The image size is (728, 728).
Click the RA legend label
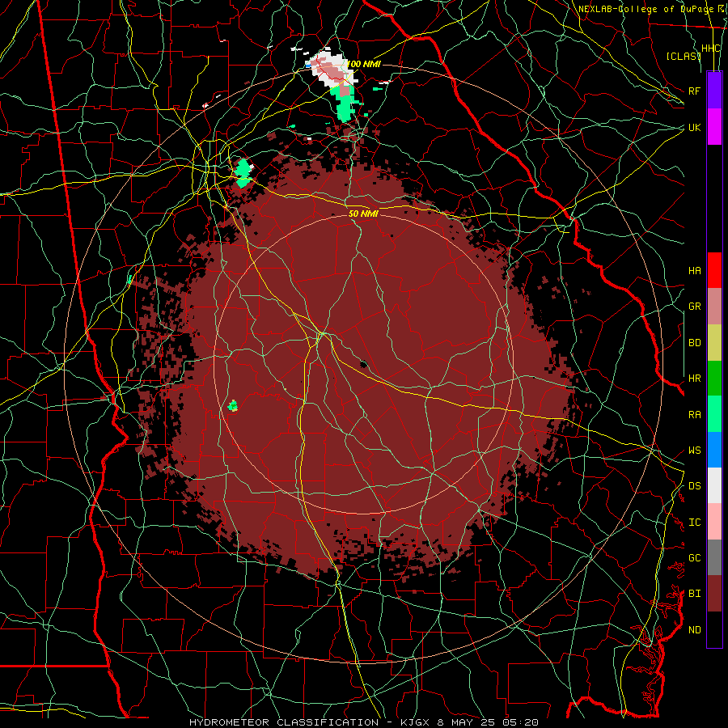pyautogui.click(x=694, y=415)
